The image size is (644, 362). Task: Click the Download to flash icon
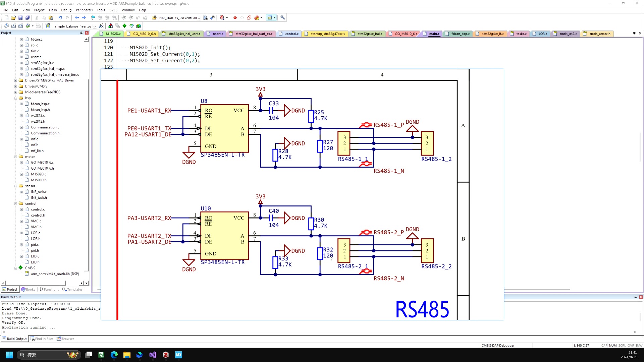tap(48, 26)
